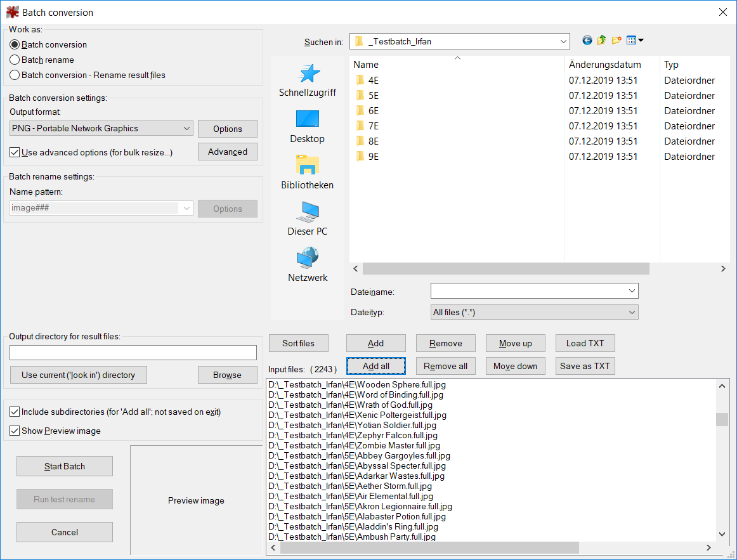Select the Batch rename radio option
The height and width of the screenshot is (560, 737).
pyautogui.click(x=15, y=60)
